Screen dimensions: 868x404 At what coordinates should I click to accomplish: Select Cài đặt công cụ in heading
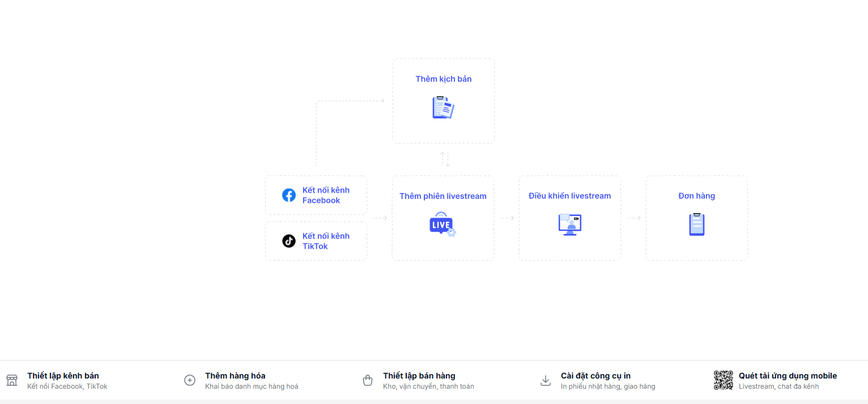tap(595, 376)
